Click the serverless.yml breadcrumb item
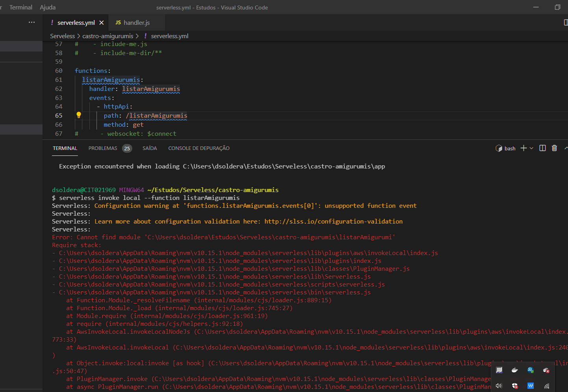Screen dimensions: 568x392 pos(170,36)
